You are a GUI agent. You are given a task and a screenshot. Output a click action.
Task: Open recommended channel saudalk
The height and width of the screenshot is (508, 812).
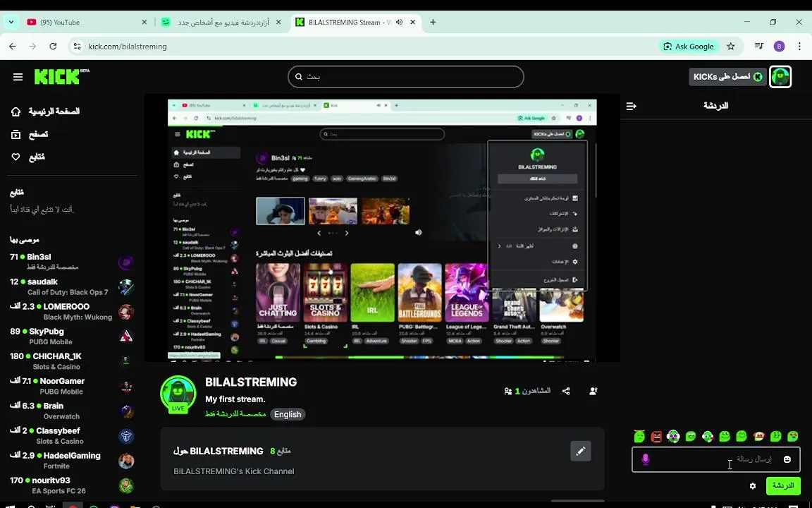[x=72, y=286]
